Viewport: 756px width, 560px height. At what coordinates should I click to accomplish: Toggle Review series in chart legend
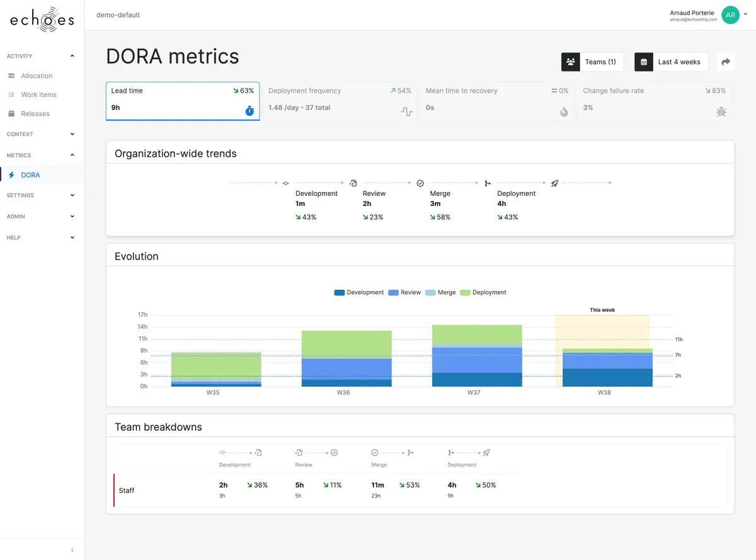click(x=404, y=292)
